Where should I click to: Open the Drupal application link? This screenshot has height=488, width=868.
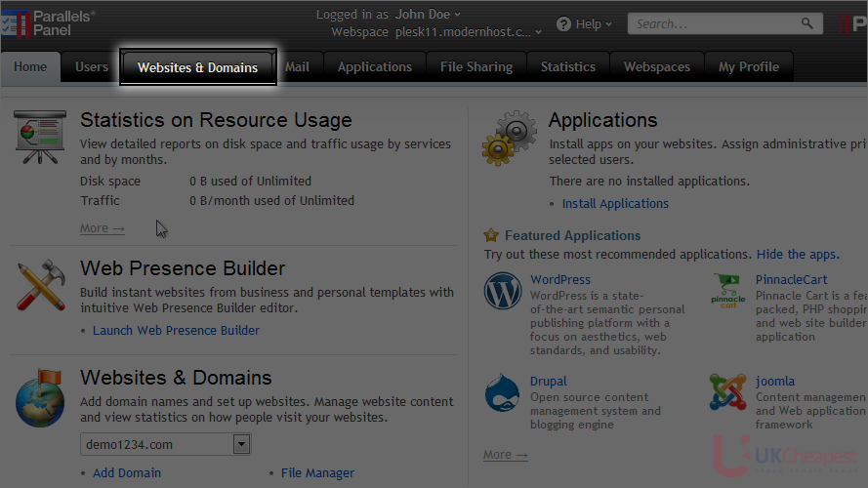click(x=548, y=382)
